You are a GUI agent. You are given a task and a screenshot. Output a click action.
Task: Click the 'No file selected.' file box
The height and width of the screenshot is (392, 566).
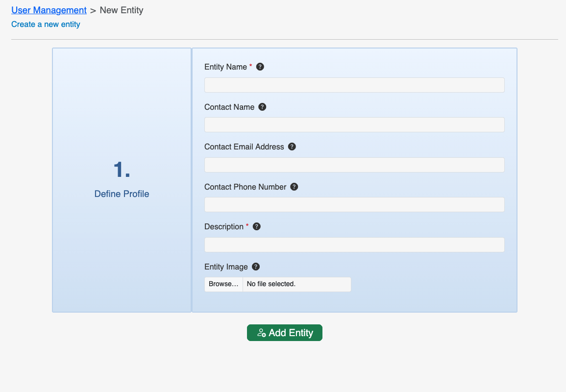tap(296, 284)
